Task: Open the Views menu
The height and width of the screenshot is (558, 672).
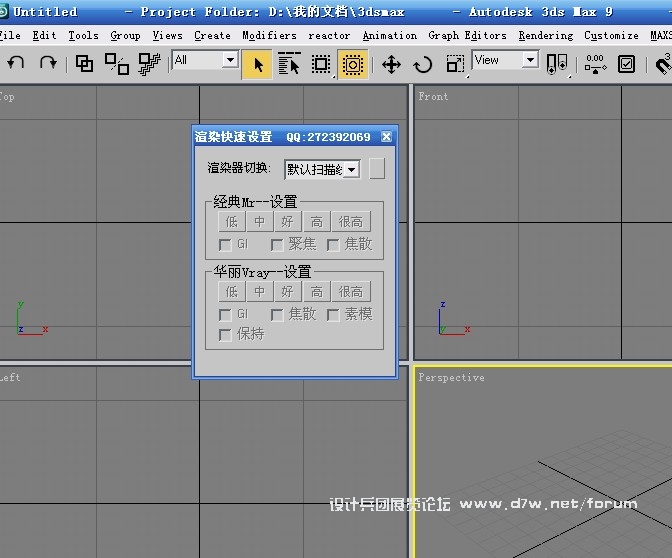Action: tap(167, 36)
